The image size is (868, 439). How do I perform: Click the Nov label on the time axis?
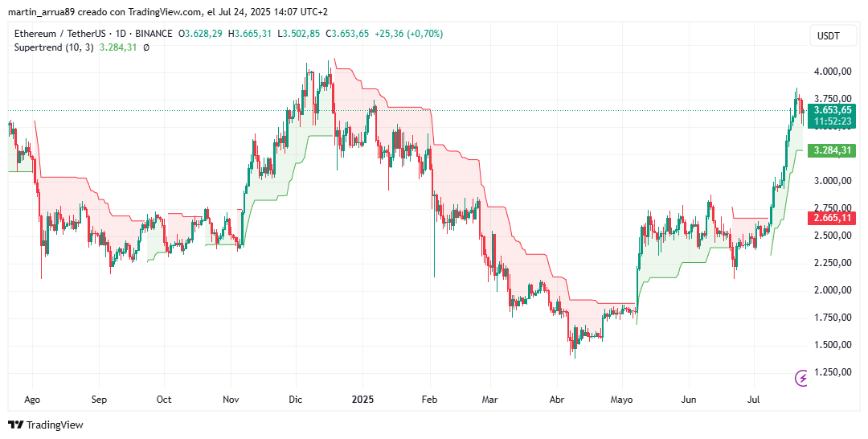(x=231, y=399)
